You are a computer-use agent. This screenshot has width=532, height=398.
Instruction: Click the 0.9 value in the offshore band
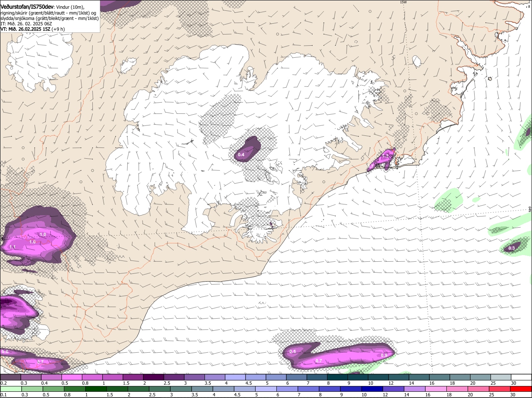[384, 355]
